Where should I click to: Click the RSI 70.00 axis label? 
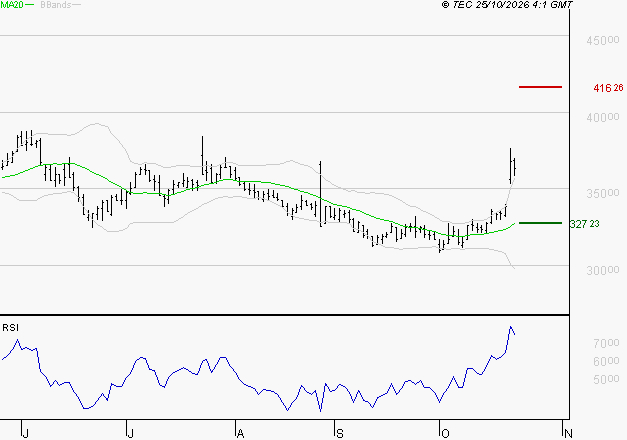(606, 343)
